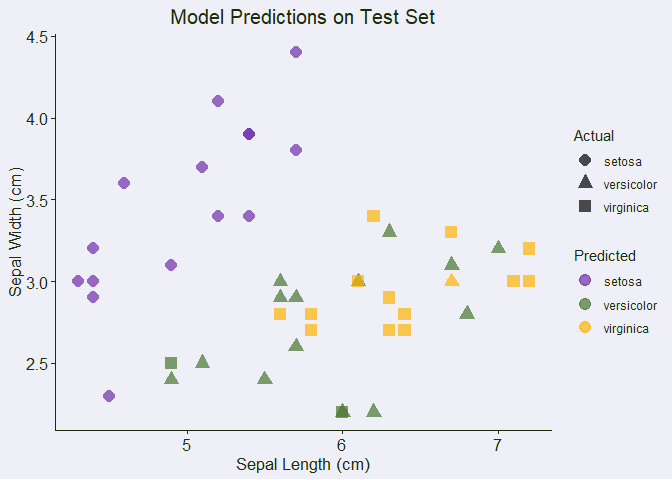Select the green versicolor swatch under Predicted

(x=585, y=303)
